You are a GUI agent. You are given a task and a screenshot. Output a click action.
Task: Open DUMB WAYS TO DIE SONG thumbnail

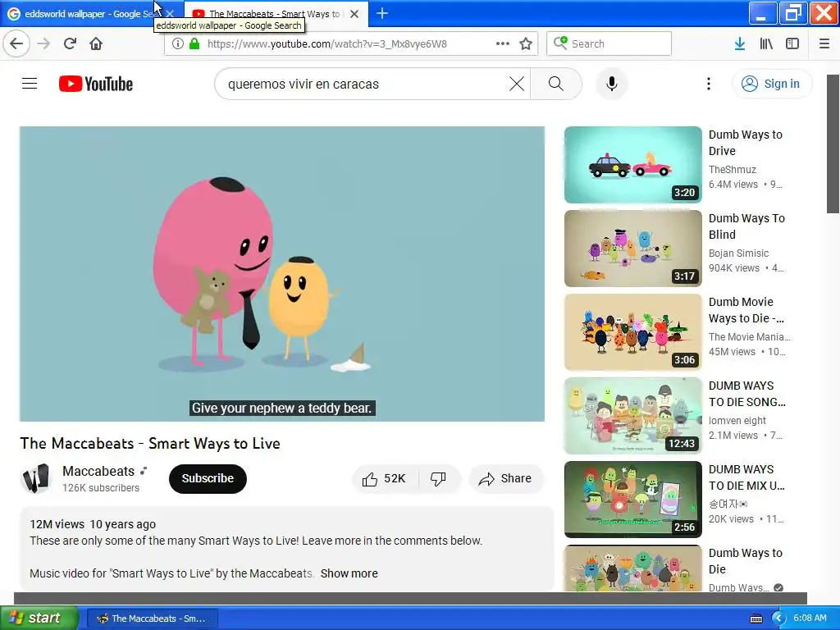[632, 416]
